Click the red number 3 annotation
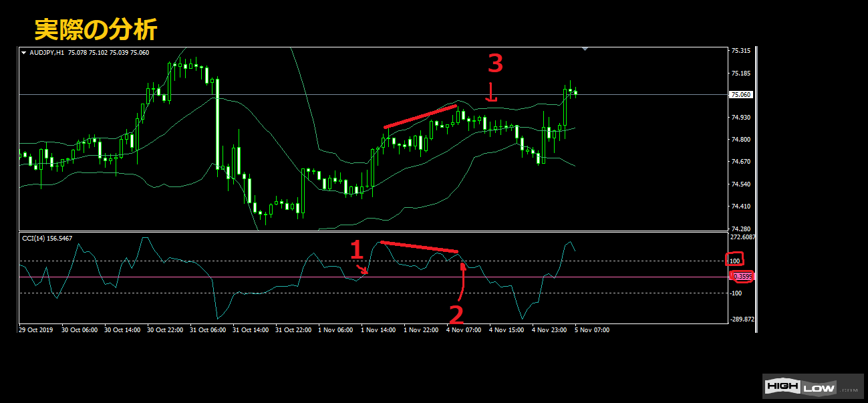Screen dimensions: 868x403 (494, 64)
